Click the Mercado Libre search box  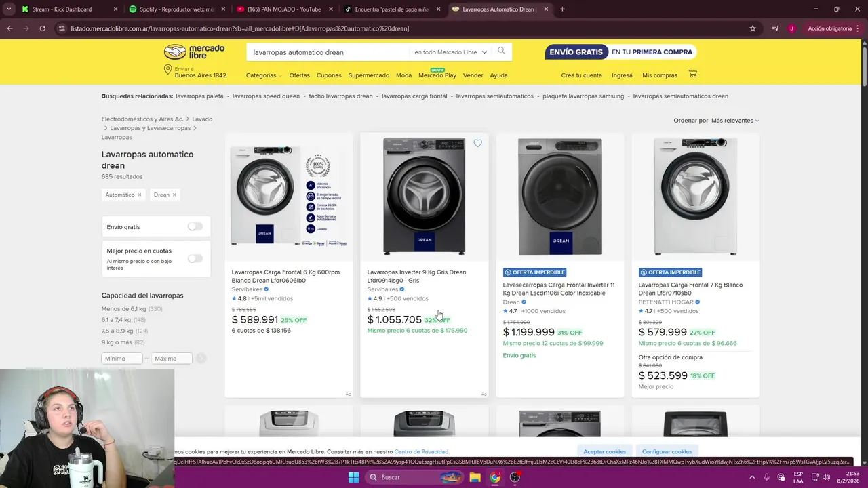coord(330,52)
